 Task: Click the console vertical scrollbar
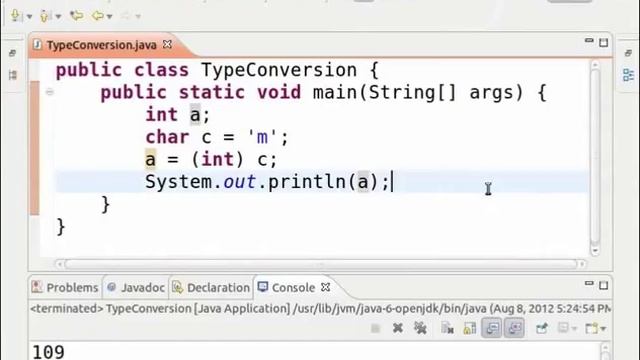[x=605, y=351]
